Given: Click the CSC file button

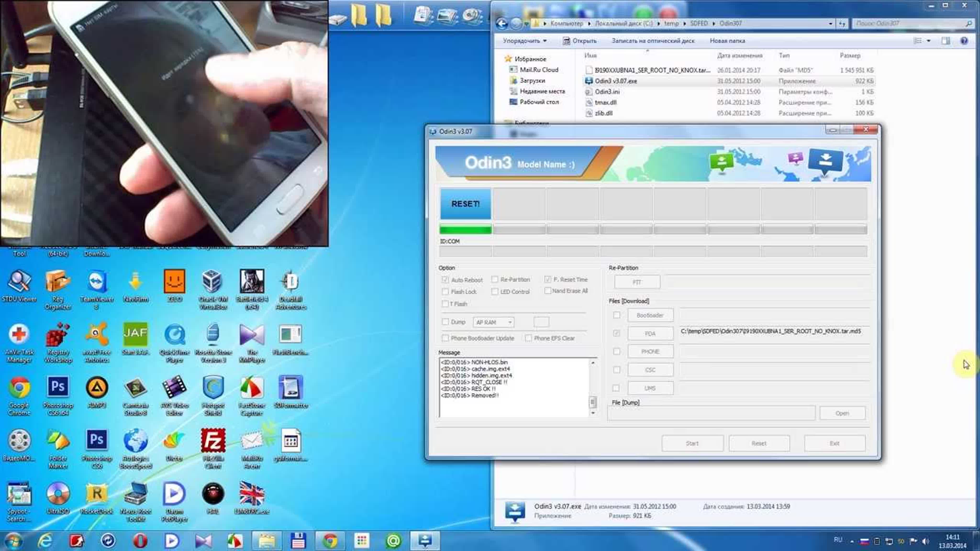Looking at the screenshot, I should click(650, 370).
